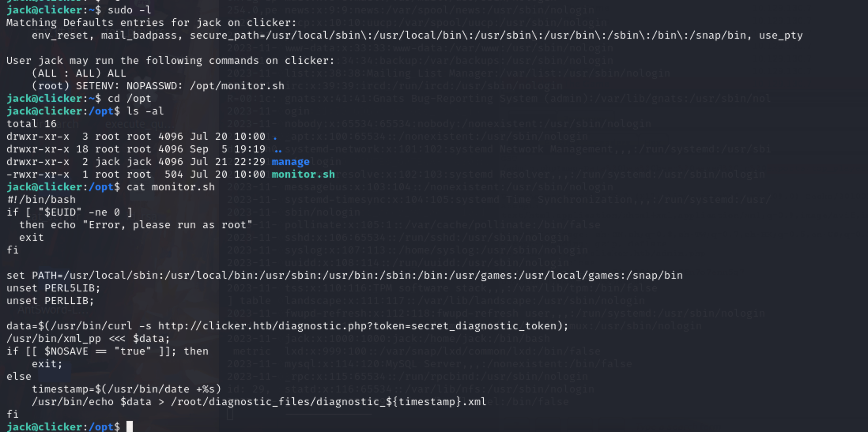Image resolution: width=868 pixels, height=432 pixels.
Task: Click the "cat monitor.sh" command
Action: pyautogui.click(x=170, y=187)
